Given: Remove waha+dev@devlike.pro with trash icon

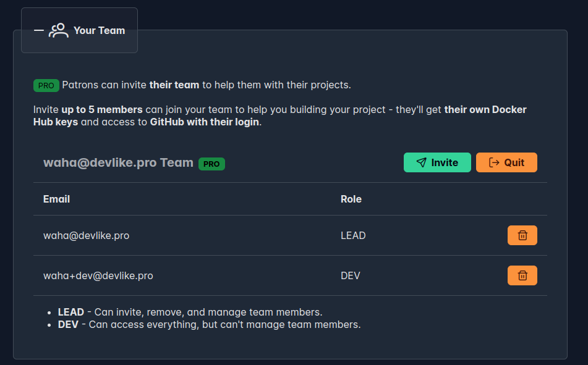Looking at the screenshot, I should click(522, 275).
